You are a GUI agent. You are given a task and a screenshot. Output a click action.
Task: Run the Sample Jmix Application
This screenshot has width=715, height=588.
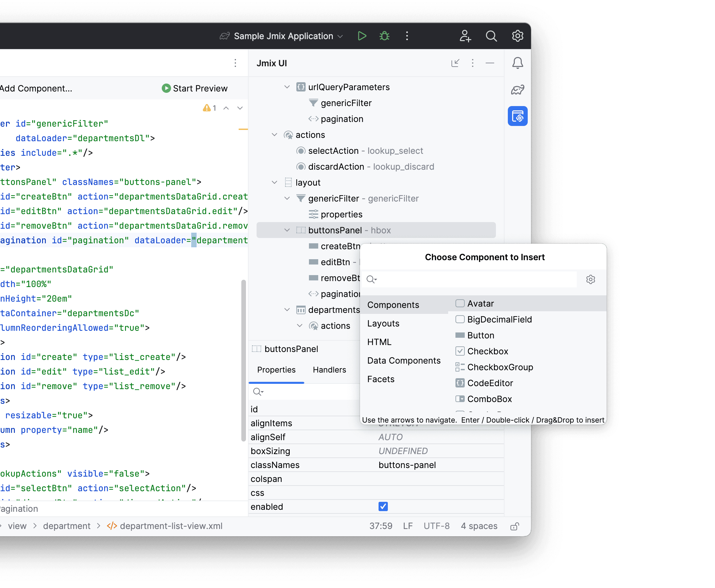click(362, 36)
